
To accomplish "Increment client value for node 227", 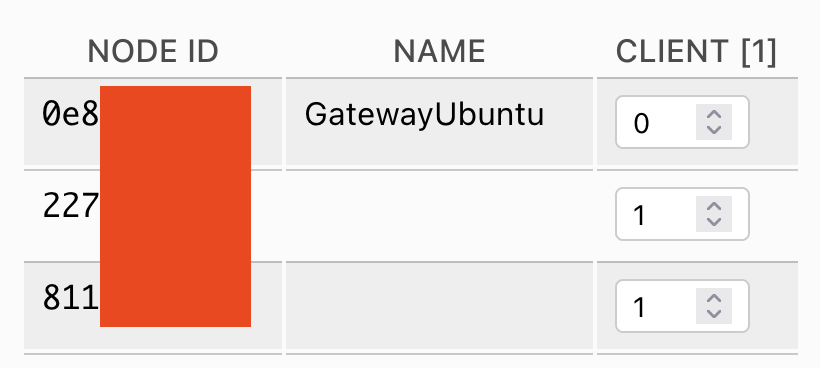I will coord(714,207).
